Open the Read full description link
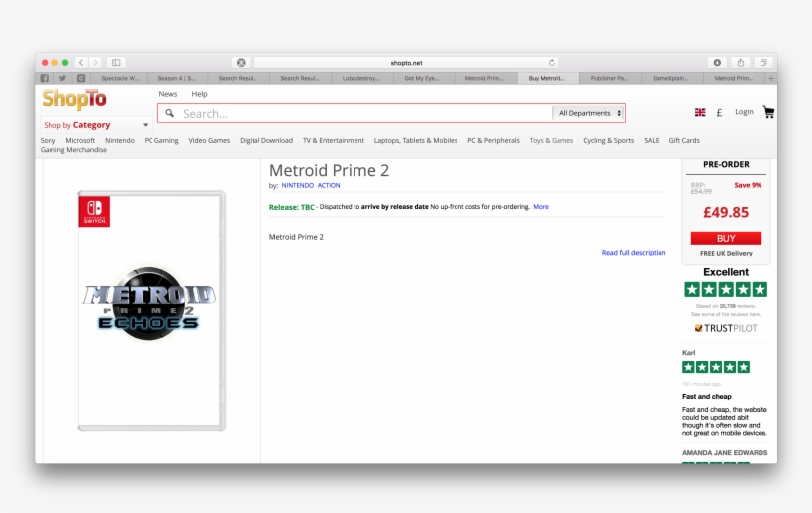The height and width of the screenshot is (513, 812). [634, 253]
